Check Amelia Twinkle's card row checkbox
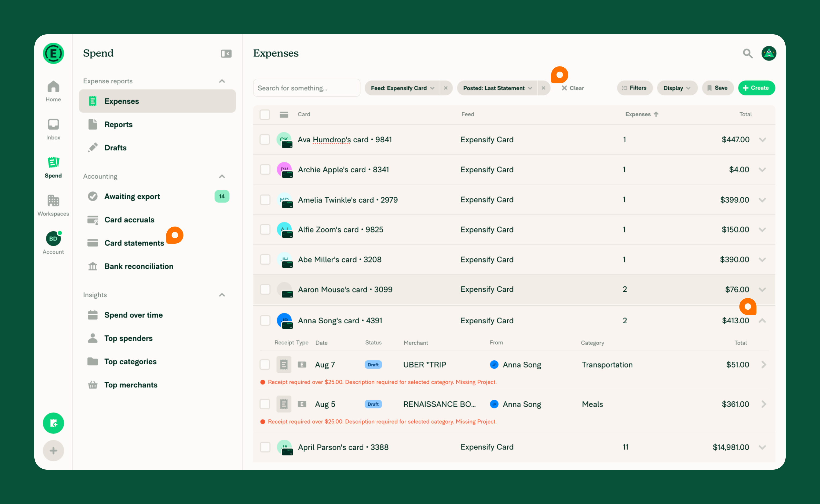This screenshot has width=820, height=504. click(265, 200)
